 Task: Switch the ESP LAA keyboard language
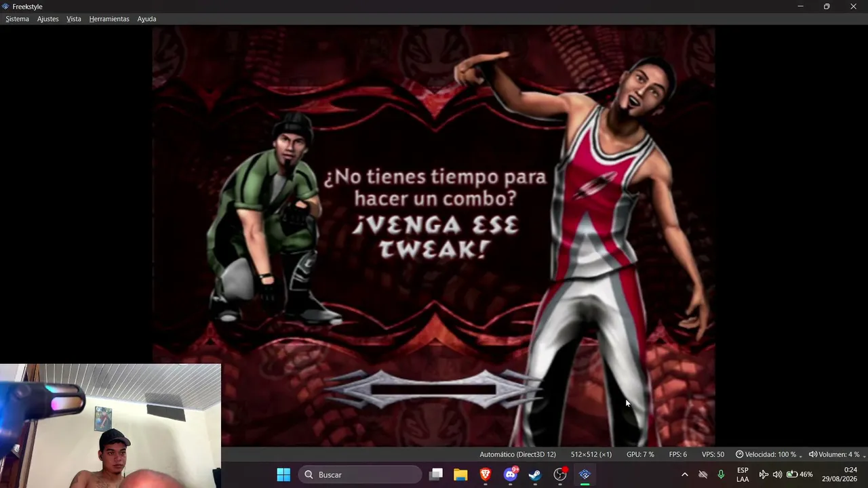coord(743,474)
